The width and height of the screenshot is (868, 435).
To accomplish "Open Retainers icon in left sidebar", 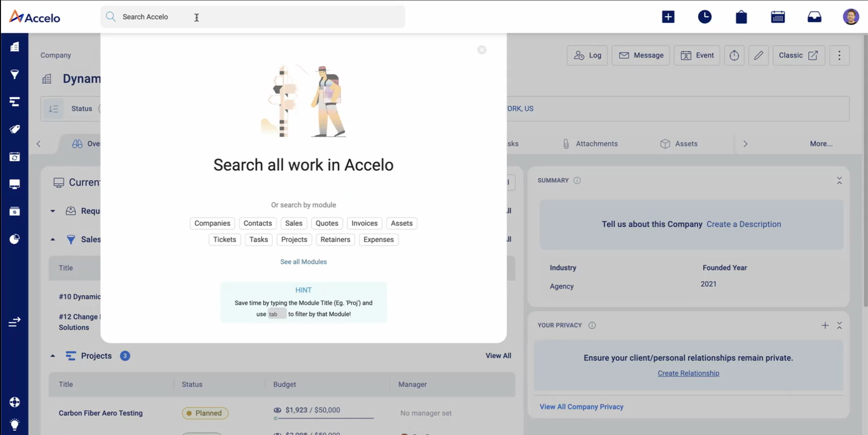I will (x=15, y=157).
